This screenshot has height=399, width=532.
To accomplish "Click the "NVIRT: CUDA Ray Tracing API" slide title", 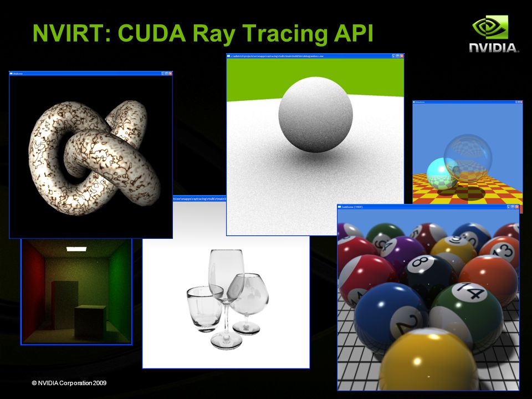I will (x=203, y=34).
